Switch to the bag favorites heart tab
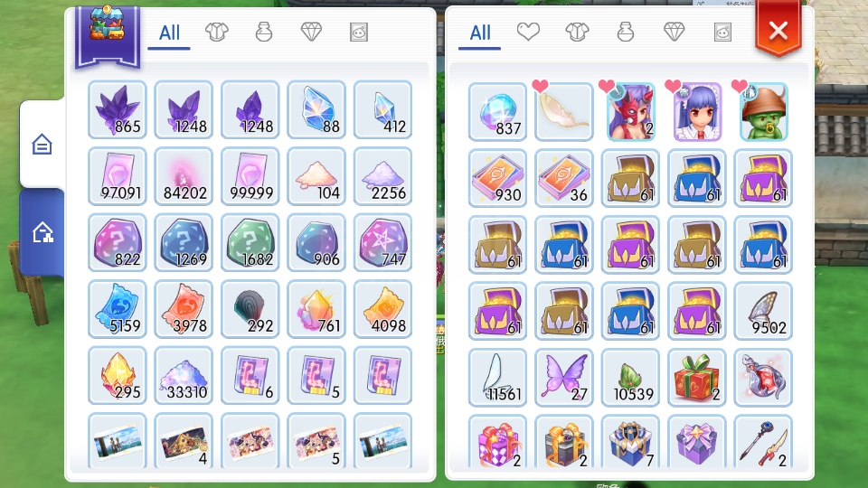This screenshot has width=868, height=488. (x=528, y=33)
